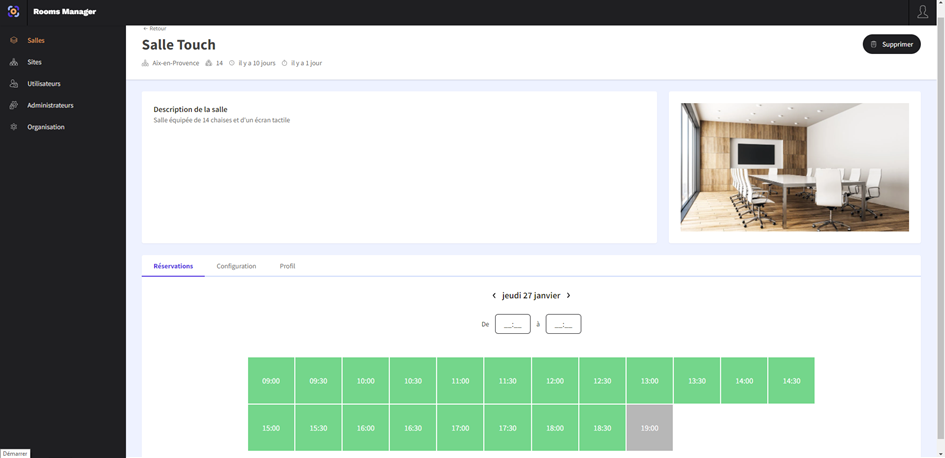Image resolution: width=945 pixels, height=458 pixels.
Task: Click the Retour back link
Action: pos(155,29)
